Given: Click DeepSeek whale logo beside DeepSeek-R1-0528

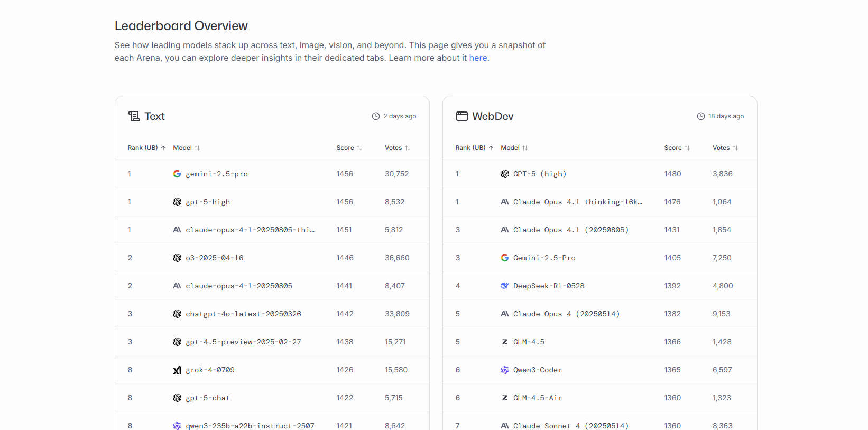Looking at the screenshot, I should (x=505, y=286).
